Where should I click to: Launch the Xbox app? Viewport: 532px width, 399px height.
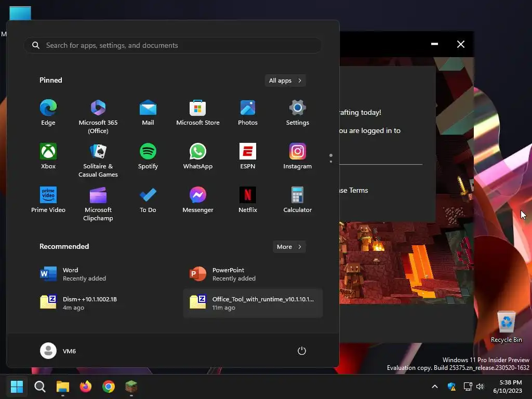point(48,157)
